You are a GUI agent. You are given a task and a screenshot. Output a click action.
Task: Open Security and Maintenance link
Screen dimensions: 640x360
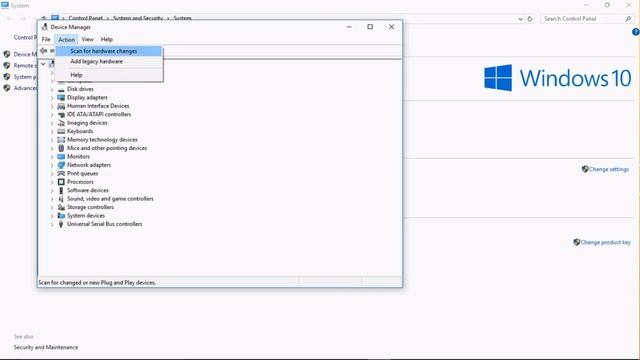click(x=46, y=347)
